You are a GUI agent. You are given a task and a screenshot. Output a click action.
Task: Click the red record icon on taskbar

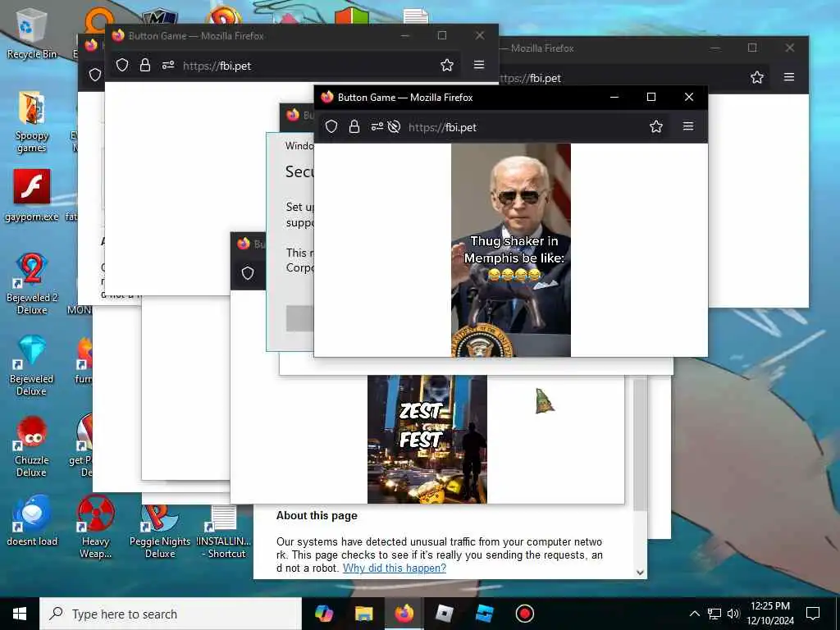(524, 614)
